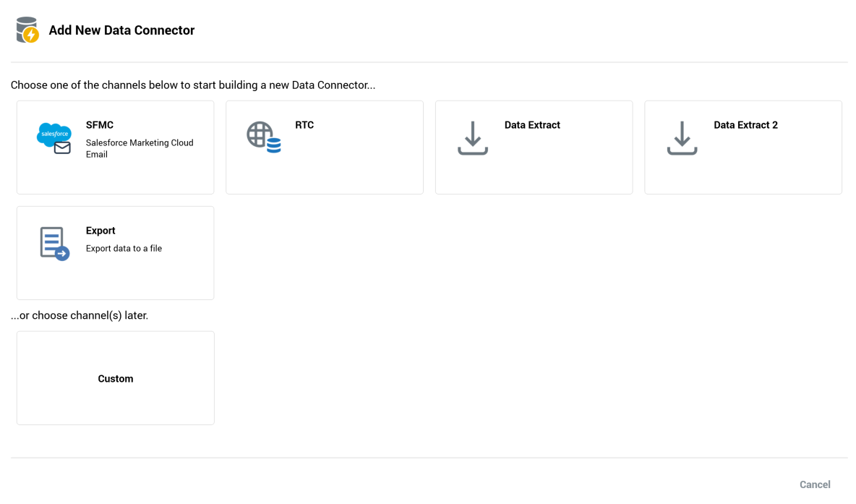Select the SFMC channel title
Image resolution: width=856 pixels, height=504 pixels.
(100, 125)
